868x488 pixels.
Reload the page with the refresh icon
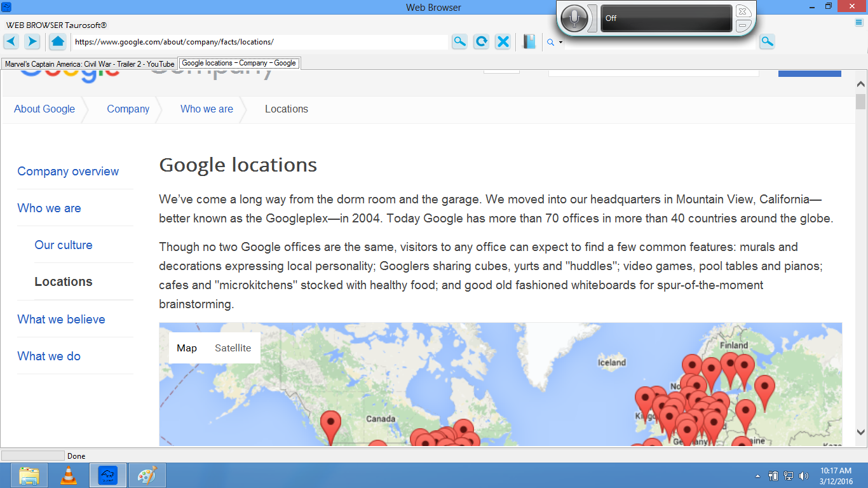(x=482, y=42)
